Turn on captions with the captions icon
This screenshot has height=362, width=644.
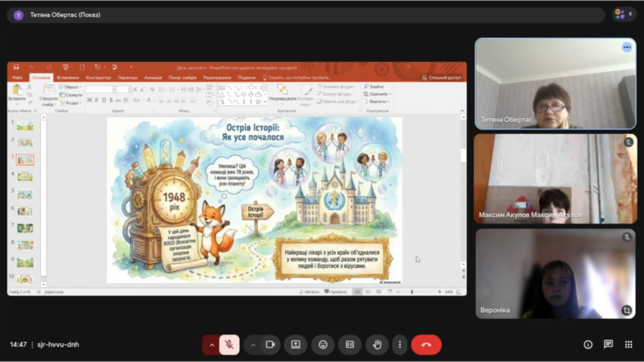point(350,344)
